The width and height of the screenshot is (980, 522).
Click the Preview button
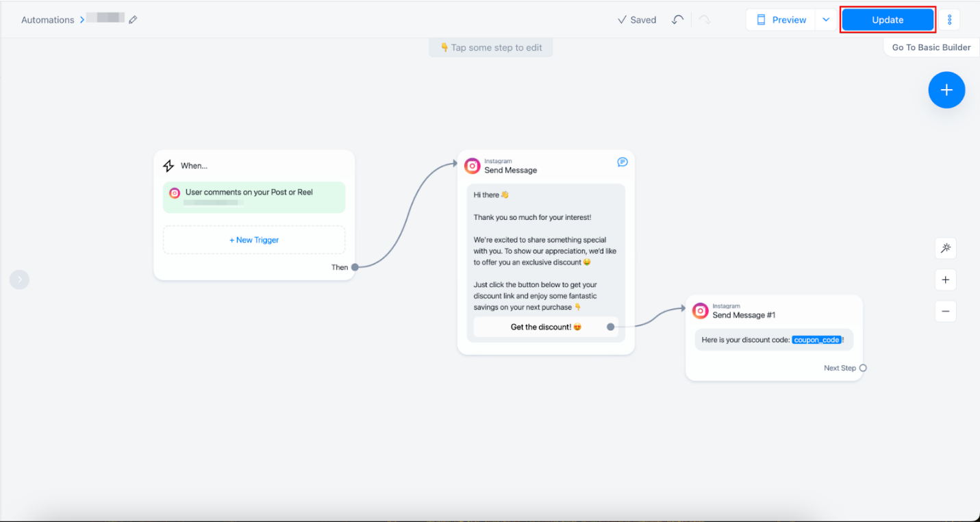[x=781, y=20]
